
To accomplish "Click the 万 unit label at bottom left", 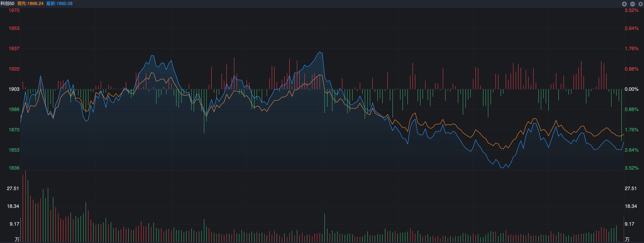I will [17, 240].
